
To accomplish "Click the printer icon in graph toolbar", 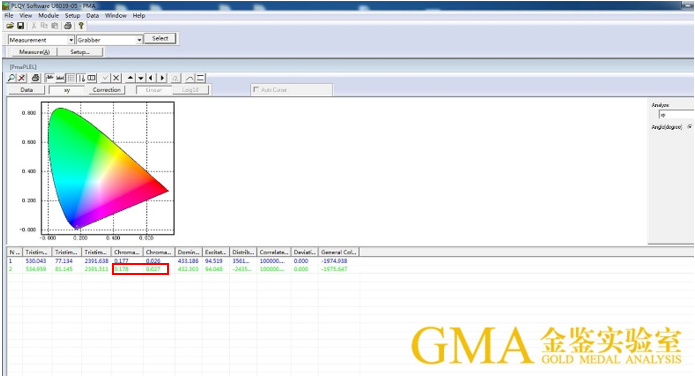I will pyautogui.click(x=36, y=78).
